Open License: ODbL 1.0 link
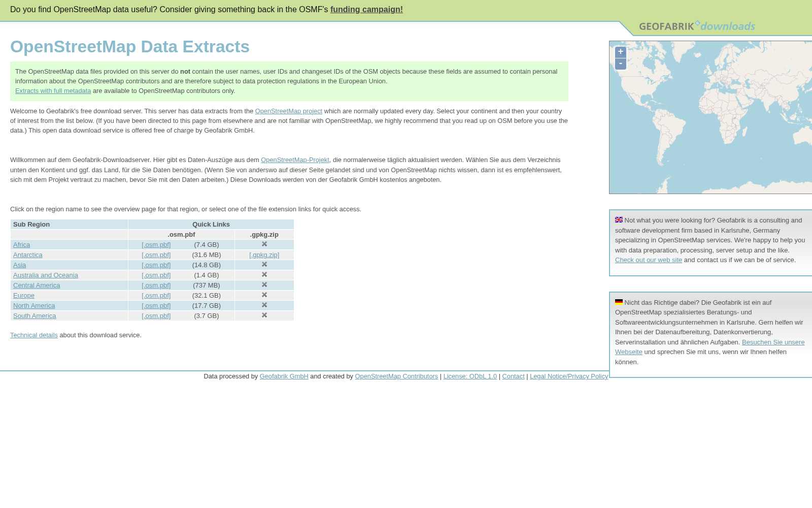Screen dimensions: 812x508 (470, 376)
